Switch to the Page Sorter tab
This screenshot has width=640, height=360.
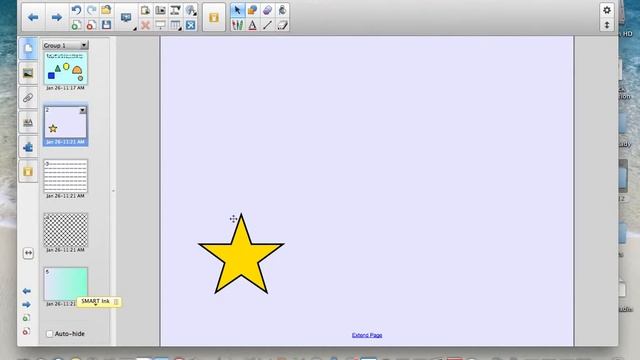pos(28,49)
